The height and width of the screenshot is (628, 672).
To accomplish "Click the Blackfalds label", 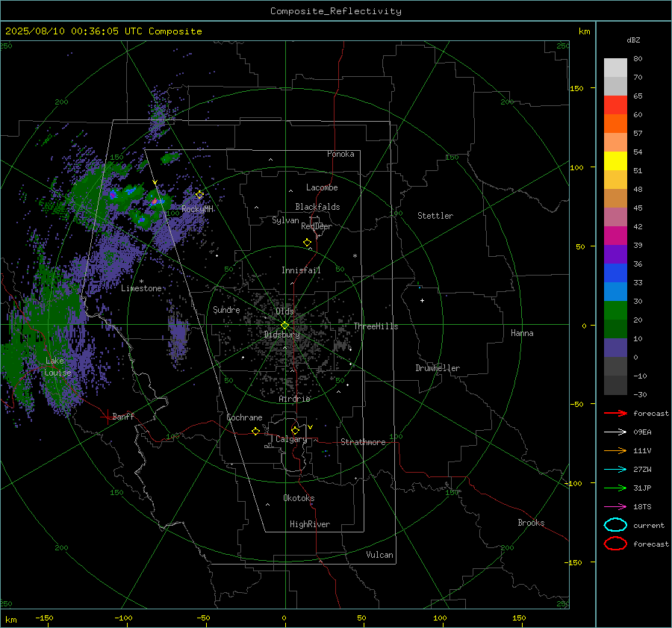I will pos(317,207).
